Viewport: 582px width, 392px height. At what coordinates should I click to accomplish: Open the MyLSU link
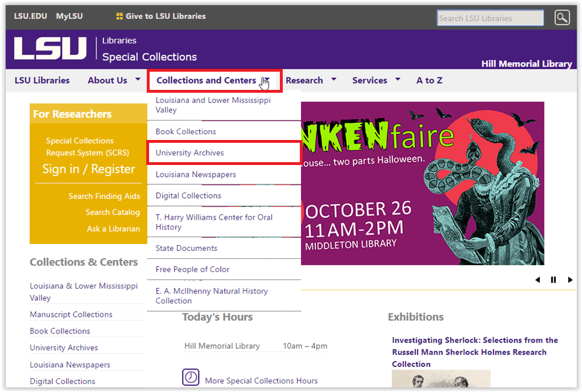pos(69,16)
